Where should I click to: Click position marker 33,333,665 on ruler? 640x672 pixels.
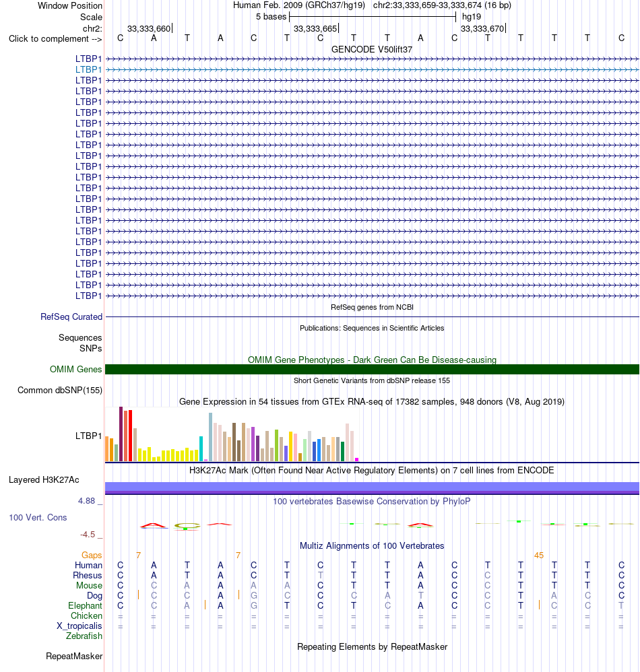tap(315, 29)
